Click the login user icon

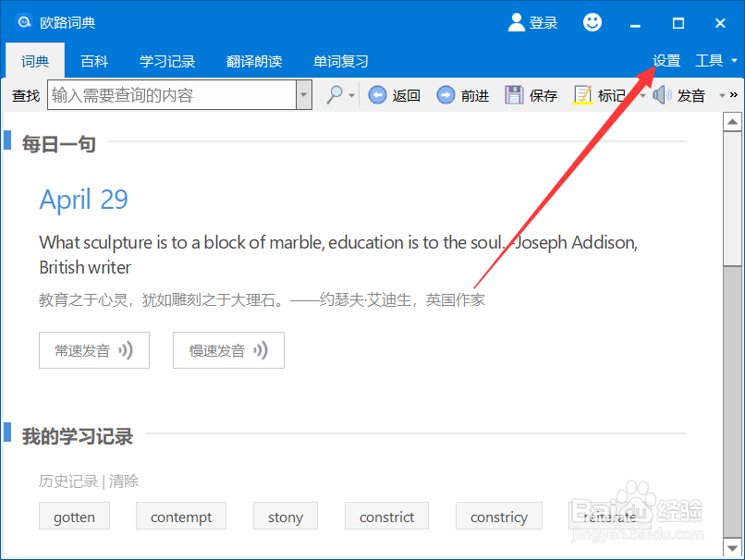coord(517,22)
